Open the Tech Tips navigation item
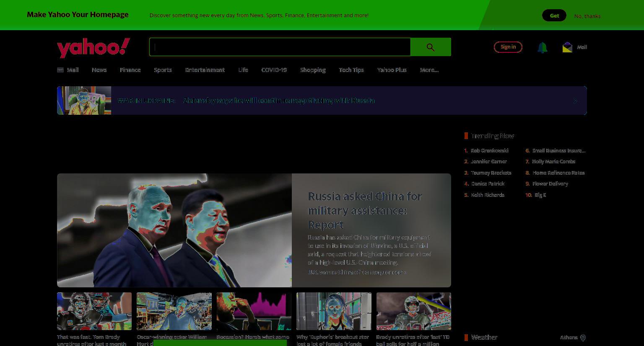Image resolution: width=644 pixels, height=346 pixels. [x=351, y=70]
